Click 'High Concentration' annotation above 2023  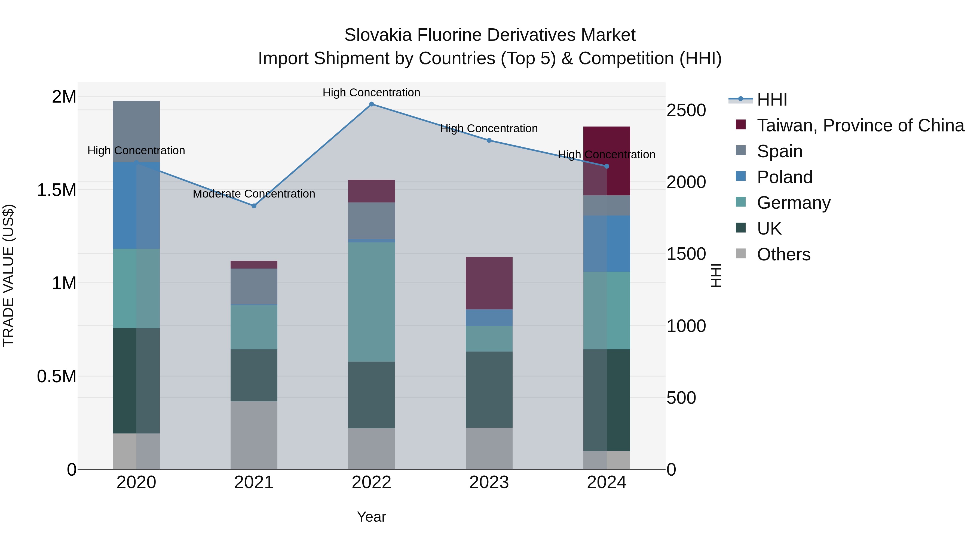pyautogui.click(x=489, y=128)
